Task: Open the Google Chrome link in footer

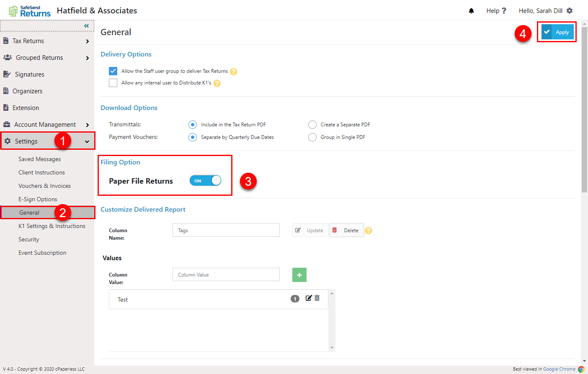Action: click(x=559, y=369)
